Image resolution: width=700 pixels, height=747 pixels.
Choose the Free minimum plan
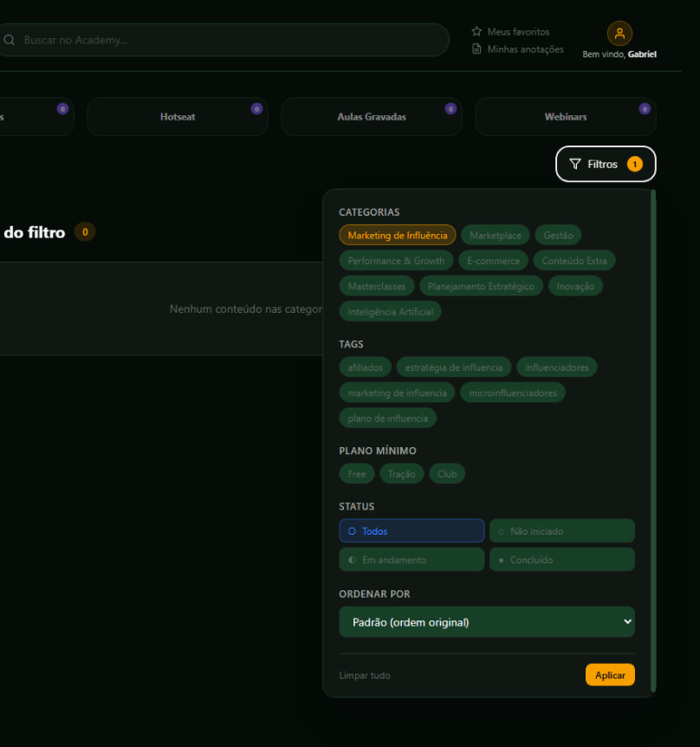point(357,474)
